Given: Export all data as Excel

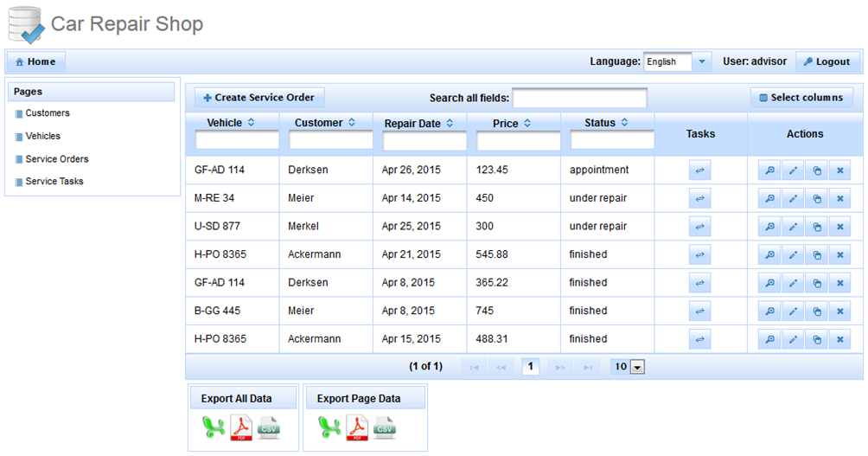Looking at the screenshot, I should click(x=214, y=427).
